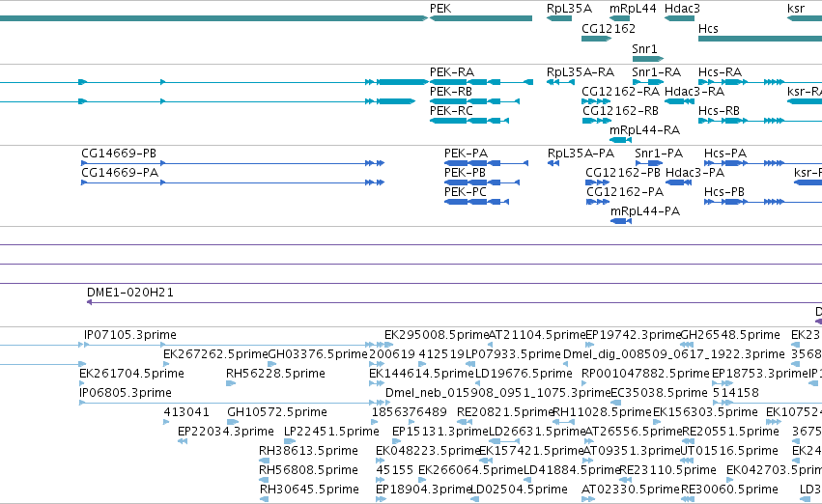Select transcript CG12162-RB
The image size is (822, 504).
(621, 110)
